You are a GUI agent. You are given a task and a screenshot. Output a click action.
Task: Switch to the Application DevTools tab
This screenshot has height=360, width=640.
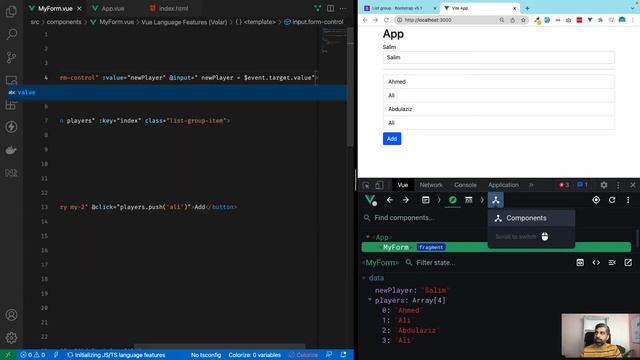pyautogui.click(x=503, y=185)
